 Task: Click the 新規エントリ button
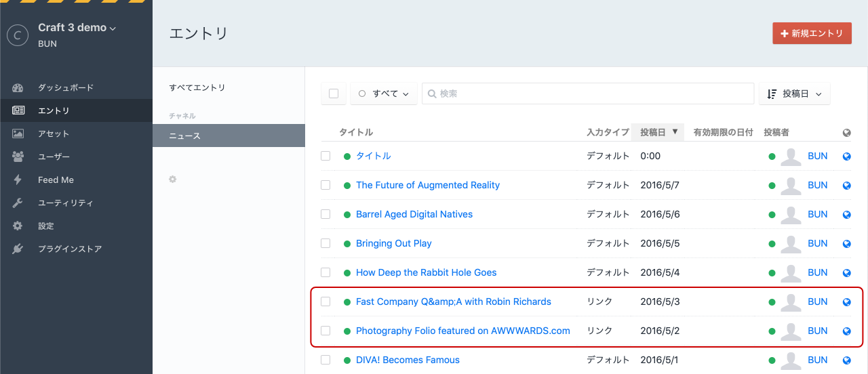coord(812,33)
